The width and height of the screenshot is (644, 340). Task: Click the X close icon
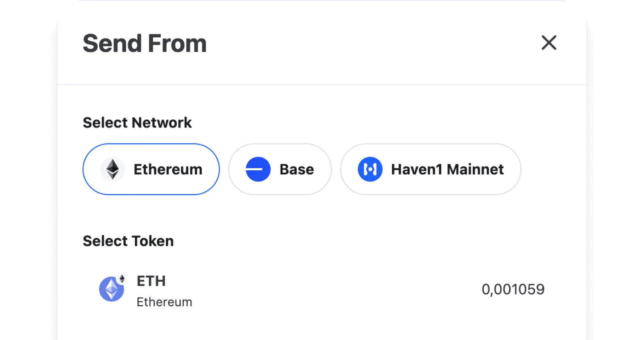[x=548, y=43]
